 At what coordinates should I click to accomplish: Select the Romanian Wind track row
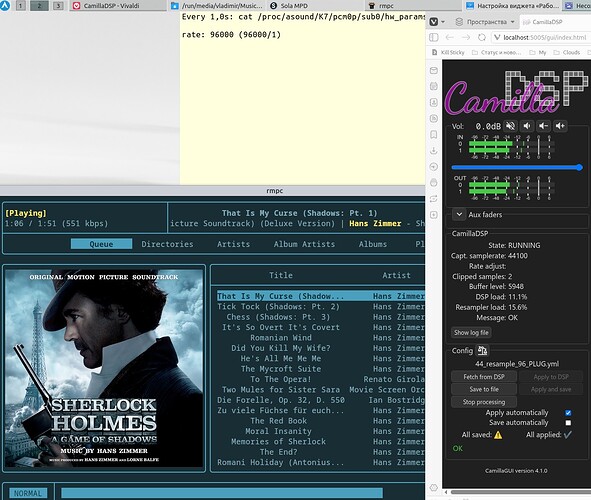pyautogui.click(x=321, y=338)
